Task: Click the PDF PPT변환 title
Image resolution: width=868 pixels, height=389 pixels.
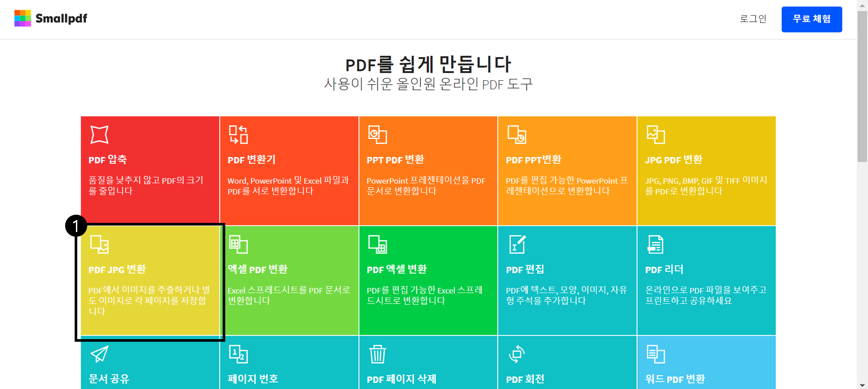Action: 533,160
